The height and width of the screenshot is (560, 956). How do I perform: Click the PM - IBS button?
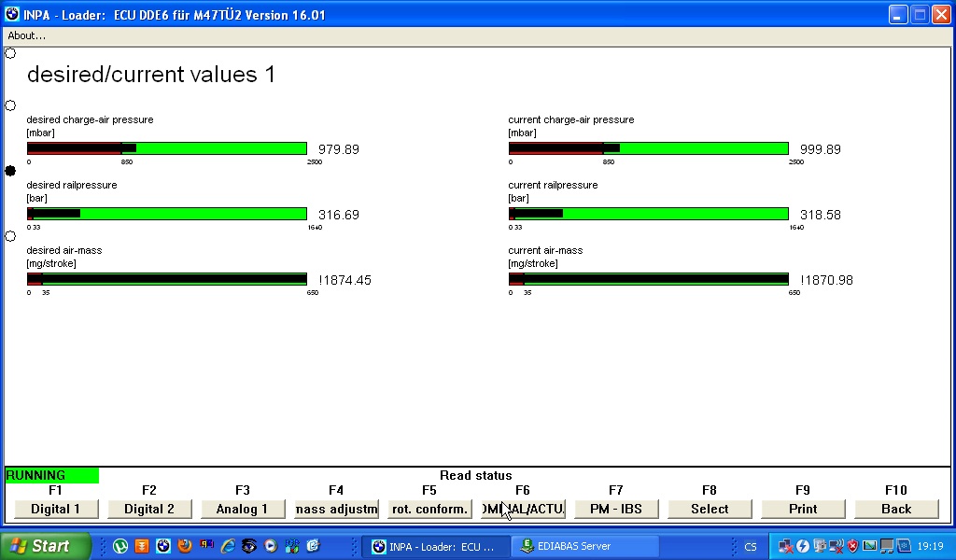[x=616, y=509]
